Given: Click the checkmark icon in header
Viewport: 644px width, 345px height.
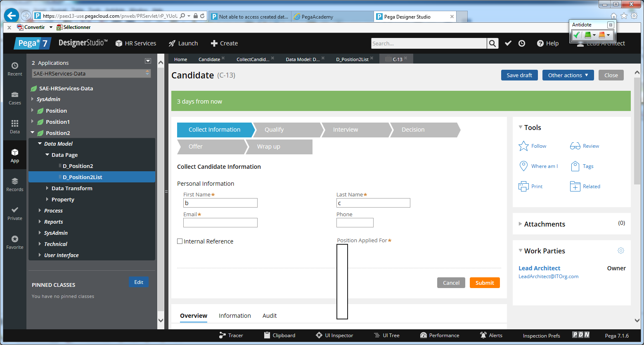Looking at the screenshot, I should tap(508, 43).
